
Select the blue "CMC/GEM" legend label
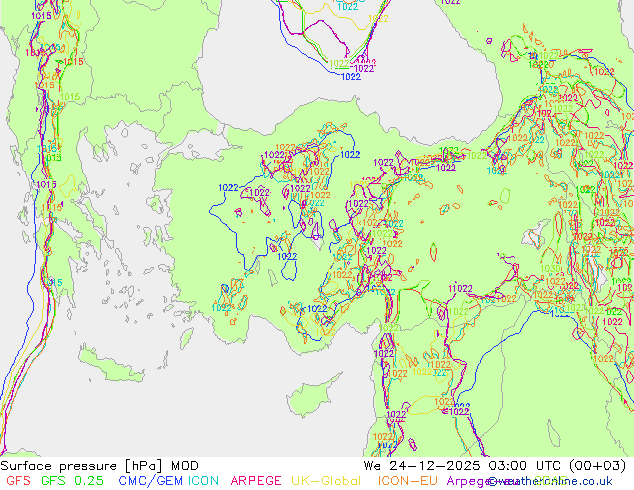pos(150,481)
